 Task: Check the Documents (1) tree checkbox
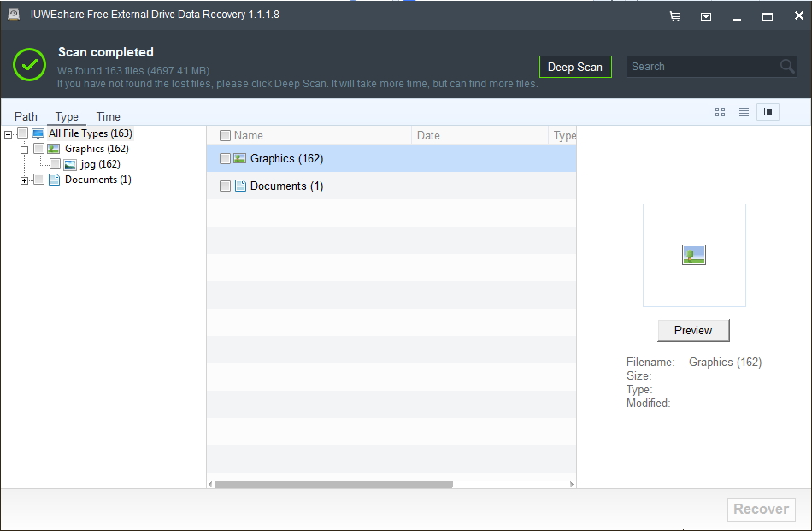click(38, 180)
